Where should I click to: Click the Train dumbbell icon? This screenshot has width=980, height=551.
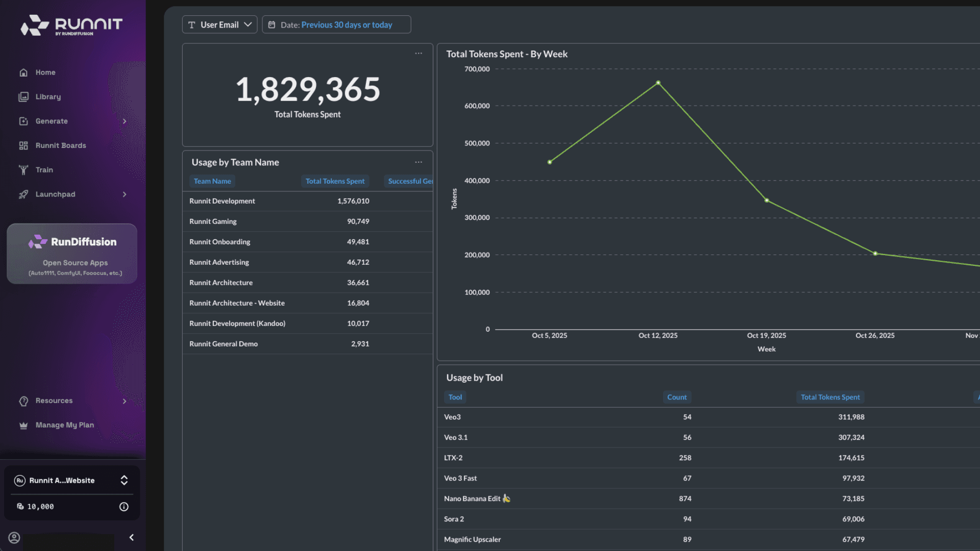pyautogui.click(x=23, y=170)
